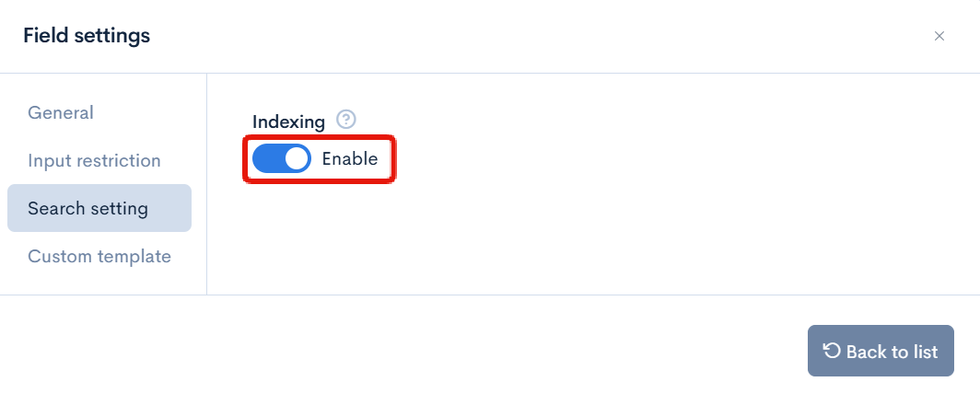The width and height of the screenshot is (980, 405).
Task: Click the question mark help icon beside Indexing
Action: (346, 120)
